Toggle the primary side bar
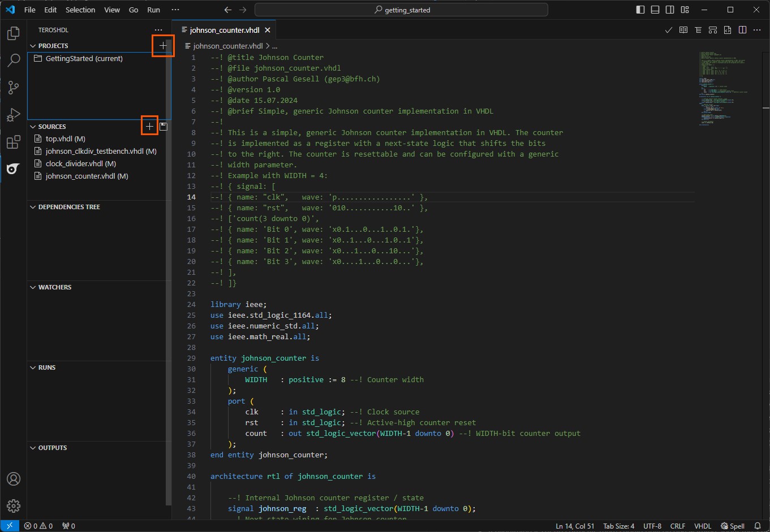Viewport: 770px width, 532px height. click(640, 10)
